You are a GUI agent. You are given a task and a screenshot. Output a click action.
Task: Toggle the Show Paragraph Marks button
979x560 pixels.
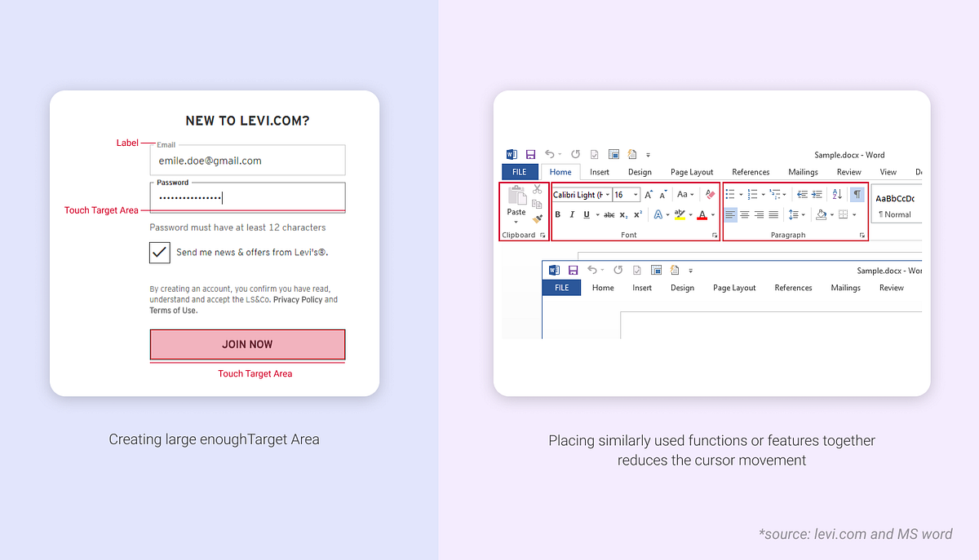(857, 194)
